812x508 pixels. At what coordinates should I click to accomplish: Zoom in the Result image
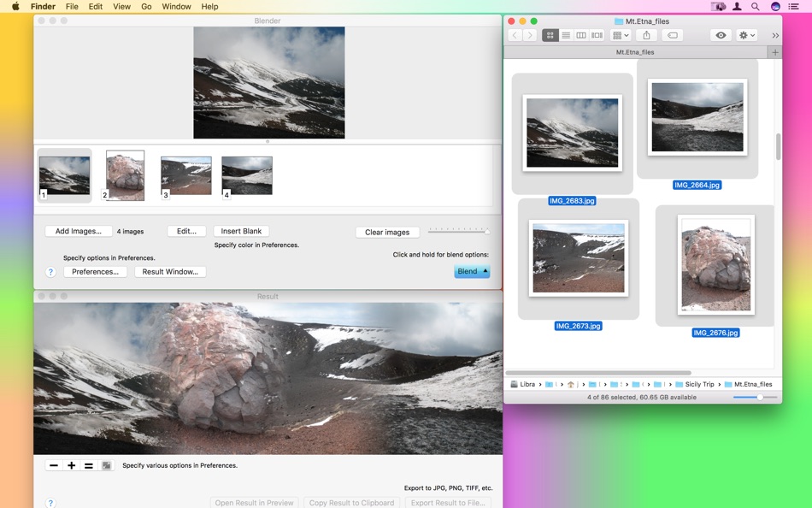tap(72, 465)
